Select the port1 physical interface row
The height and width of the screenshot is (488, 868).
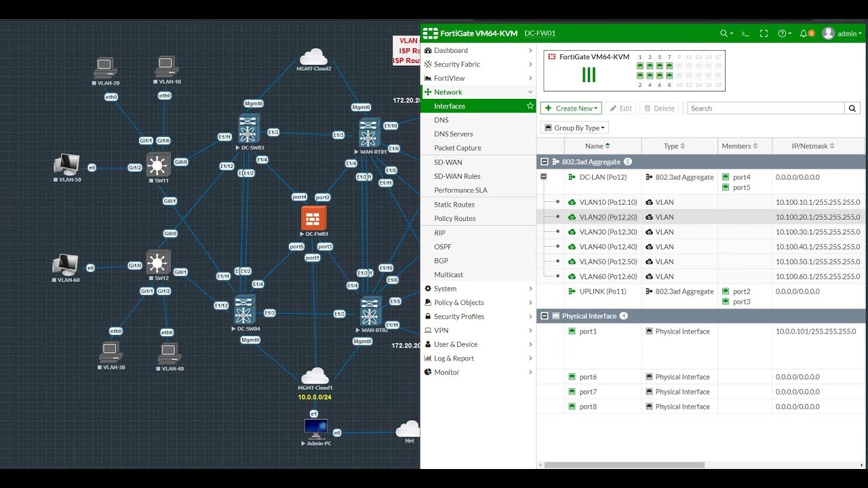pyautogui.click(x=701, y=346)
